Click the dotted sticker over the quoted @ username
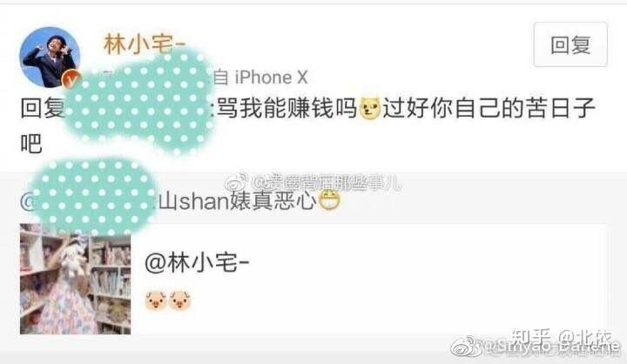This screenshot has height=364, width=627. (93, 197)
